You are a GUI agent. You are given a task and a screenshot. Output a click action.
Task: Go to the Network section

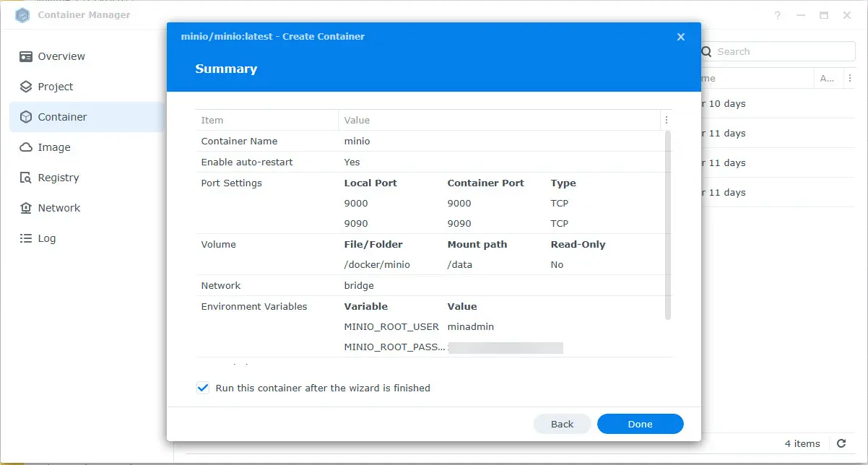59,208
